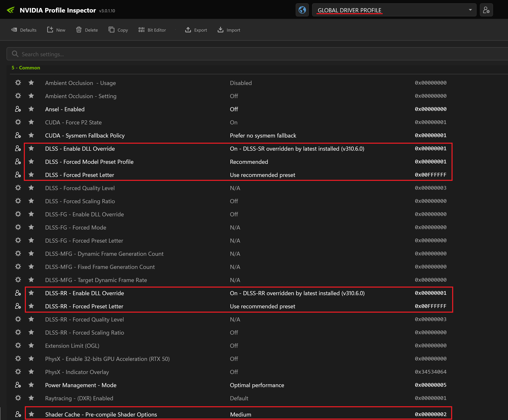508x420 pixels.
Task: Click user-modified icon for Ansel - Enabled
Action: point(18,109)
